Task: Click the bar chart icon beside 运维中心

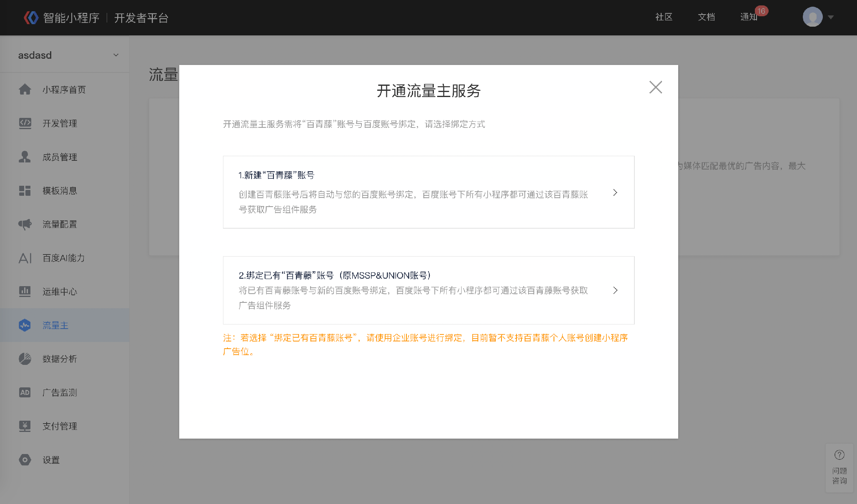Action: coord(25,292)
